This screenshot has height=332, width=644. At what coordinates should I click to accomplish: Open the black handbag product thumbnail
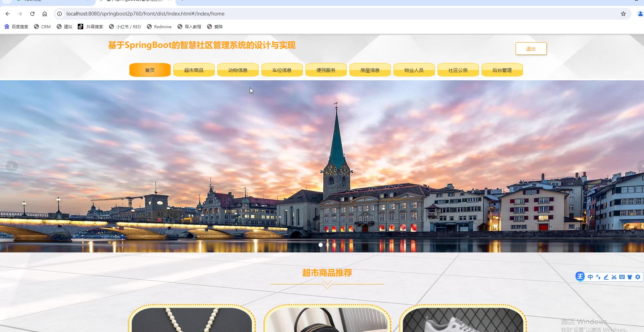tap(327, 320)
